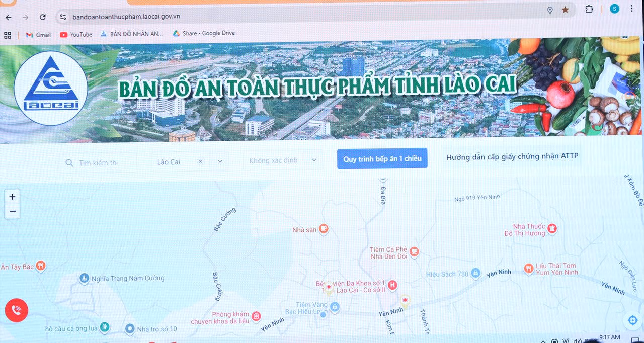
Task: Open Chrome's three-dot menu
Action: (x=632, y=9)
